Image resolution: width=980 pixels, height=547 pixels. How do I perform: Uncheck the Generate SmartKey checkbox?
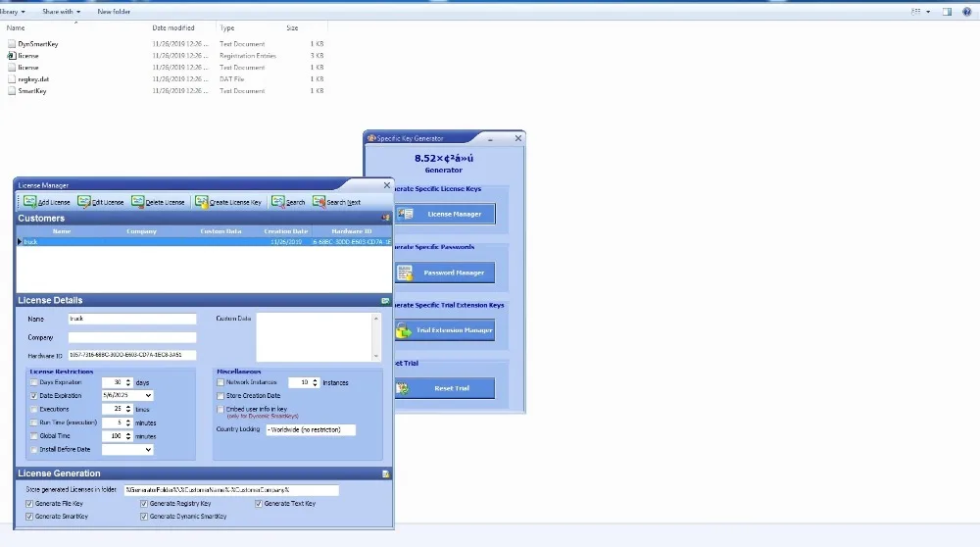click(29, 517)
